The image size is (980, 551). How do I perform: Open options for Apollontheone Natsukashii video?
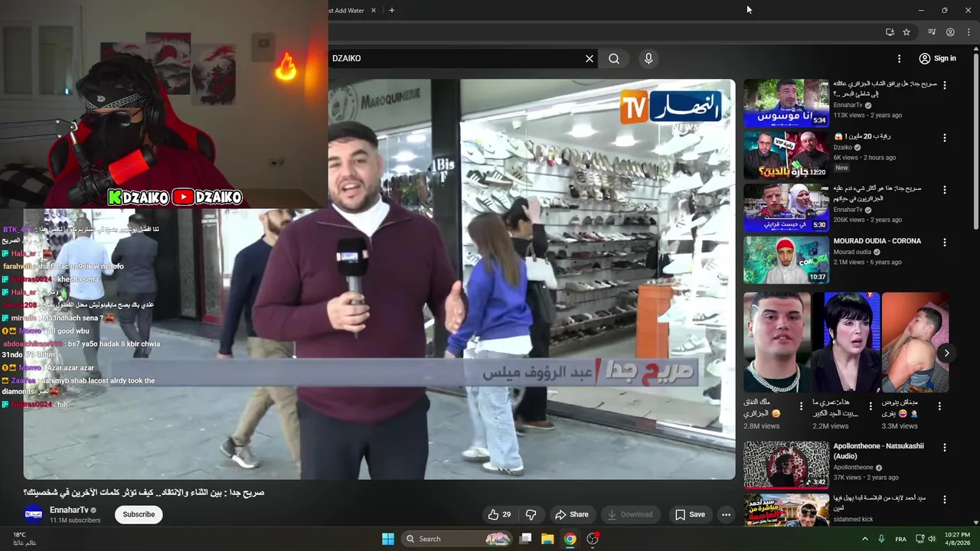click(x=944, y=447)
